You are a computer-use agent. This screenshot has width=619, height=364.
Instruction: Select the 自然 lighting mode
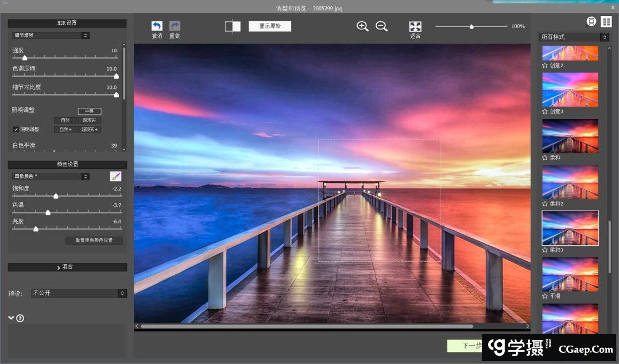click(65, 121)
